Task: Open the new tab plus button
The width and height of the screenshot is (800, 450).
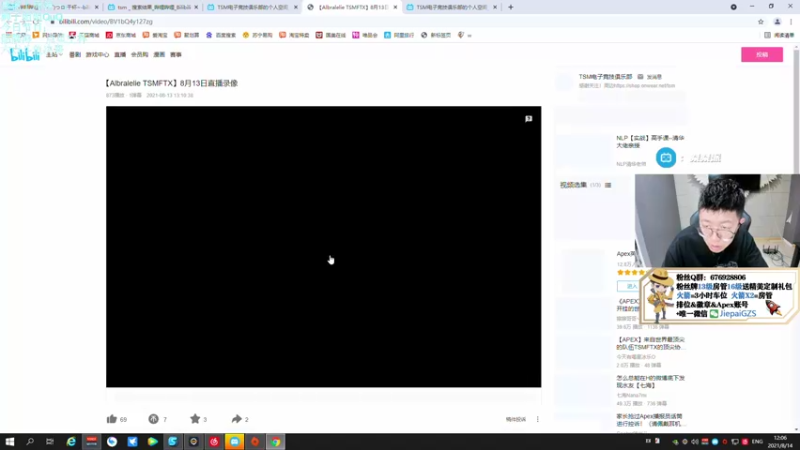Action: [511, 7]
